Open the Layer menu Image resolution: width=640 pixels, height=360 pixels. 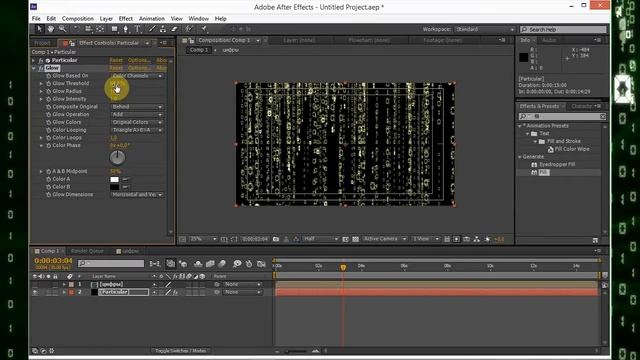[x=106, y=19]
